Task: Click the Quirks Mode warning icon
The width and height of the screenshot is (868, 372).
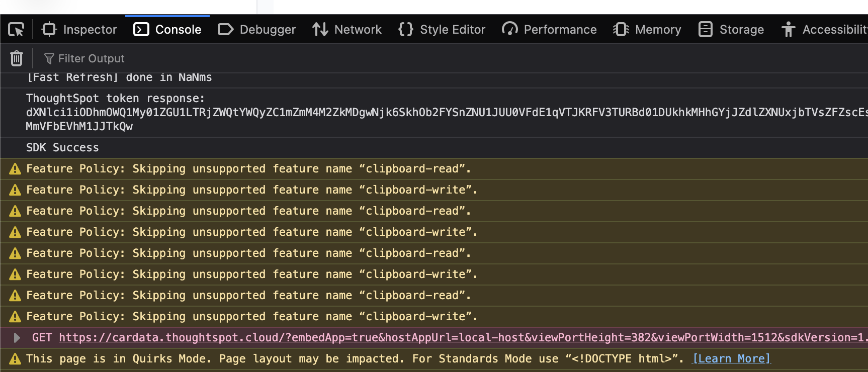Action: pos(15,358)
